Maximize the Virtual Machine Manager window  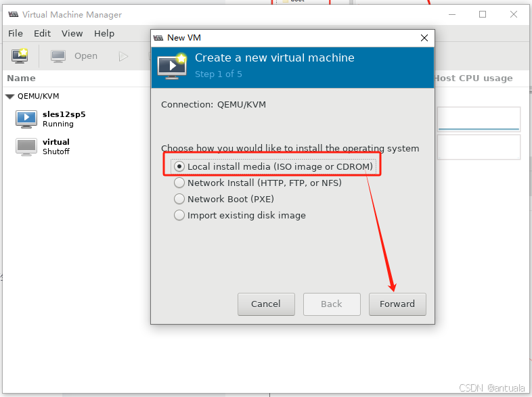click(x=483, y=14)
